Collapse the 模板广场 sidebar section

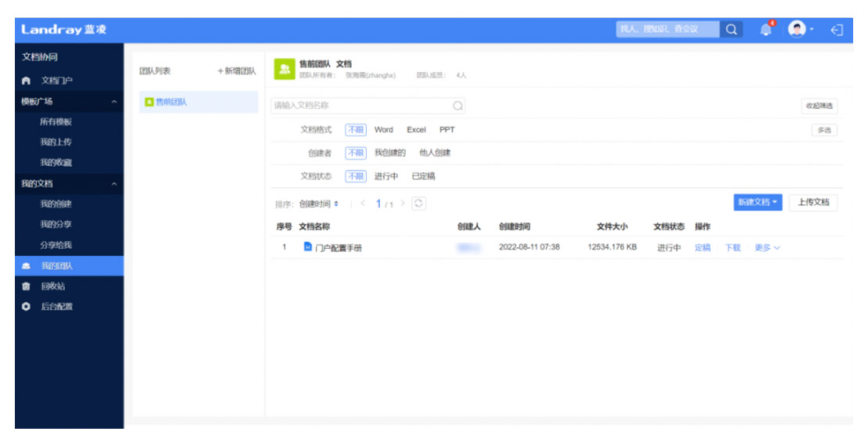coord(113,102)
